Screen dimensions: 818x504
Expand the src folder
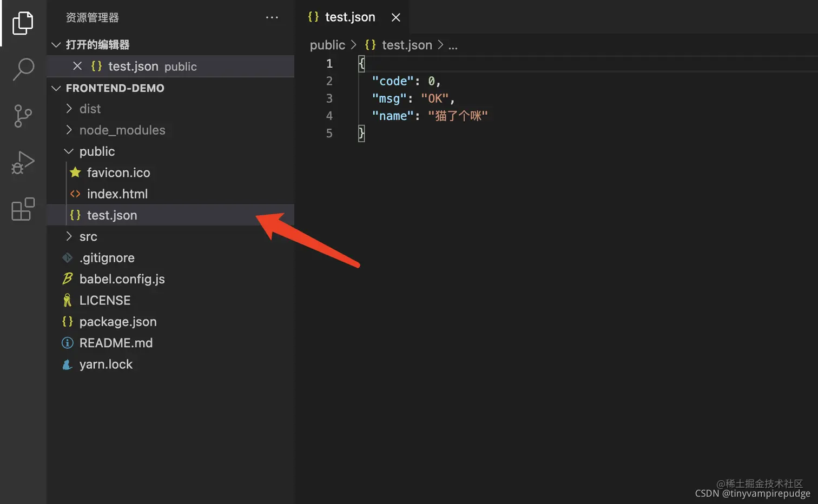click(x=69, y=236)
